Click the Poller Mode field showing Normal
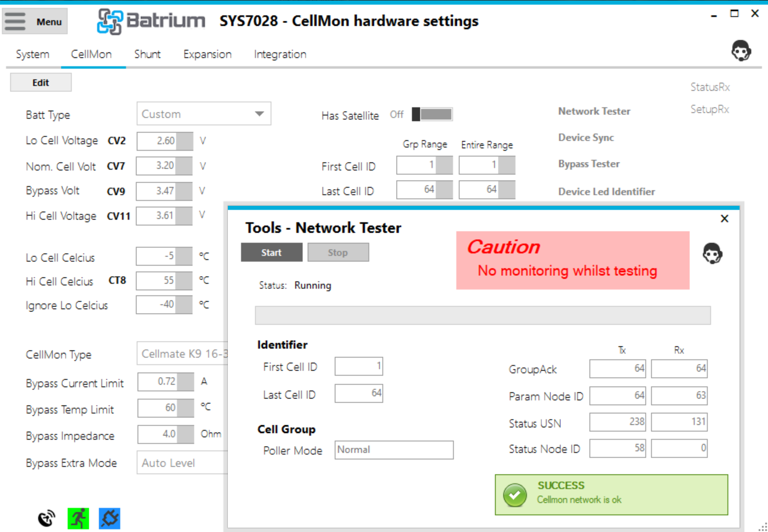This screenshot has height=532, width=768. (393, 450)
